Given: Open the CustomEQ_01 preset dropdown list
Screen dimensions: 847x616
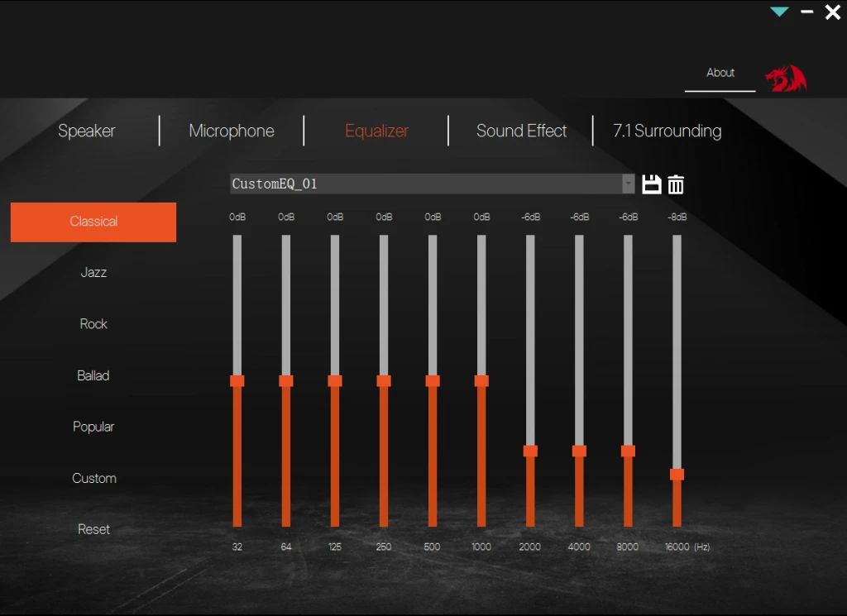Looking at the screenshot, I should [x=626, y=184].
